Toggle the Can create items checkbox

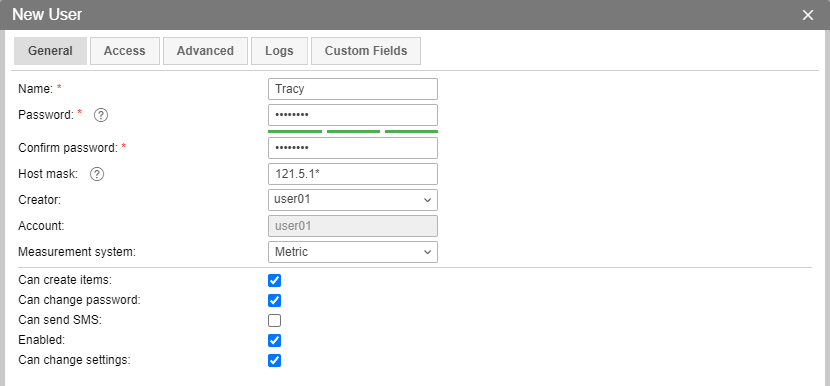point(274,281)
